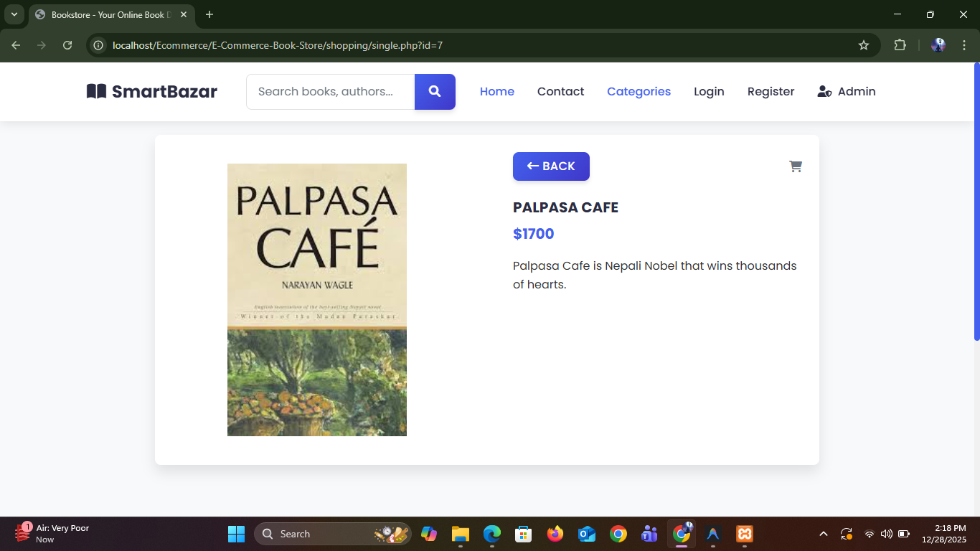
Task: Show hidden system tray icons
Action: (x=824, y=534)
